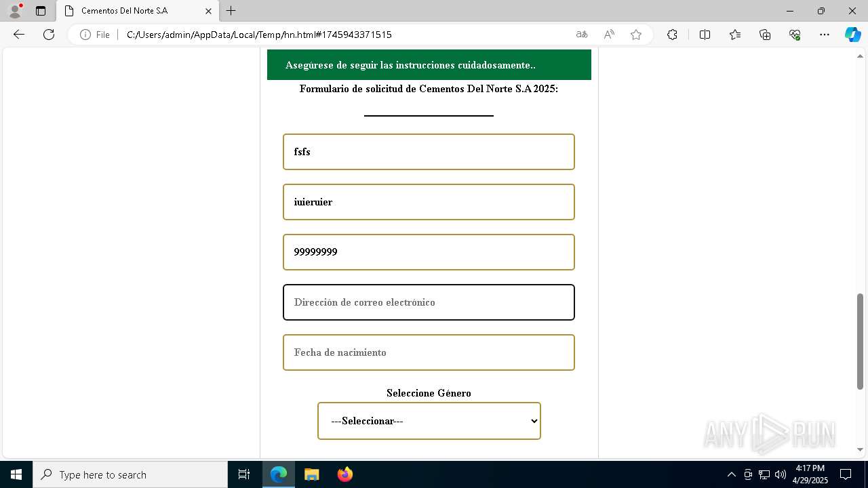
Task: Open the translate page icon
Action: (x=582, y=35)
